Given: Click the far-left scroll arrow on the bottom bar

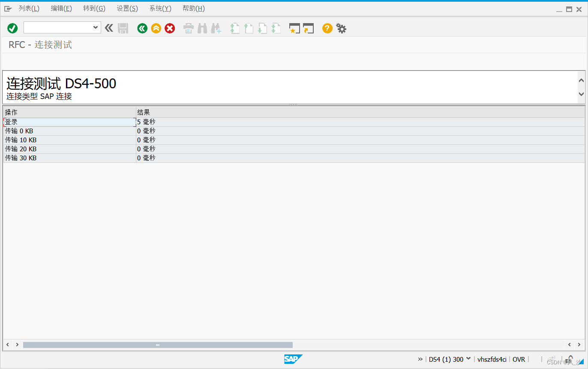Looking at the screenshot, I should pos(8,345).
